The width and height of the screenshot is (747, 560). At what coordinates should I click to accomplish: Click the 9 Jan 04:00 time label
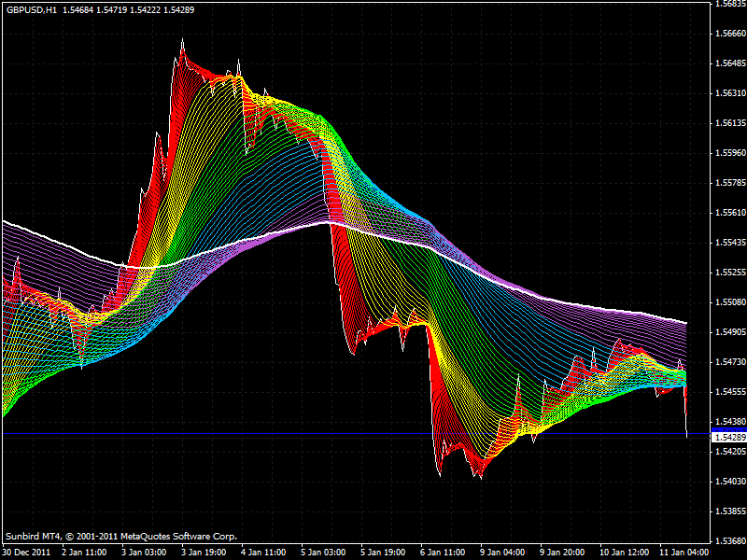coord(502,551)
